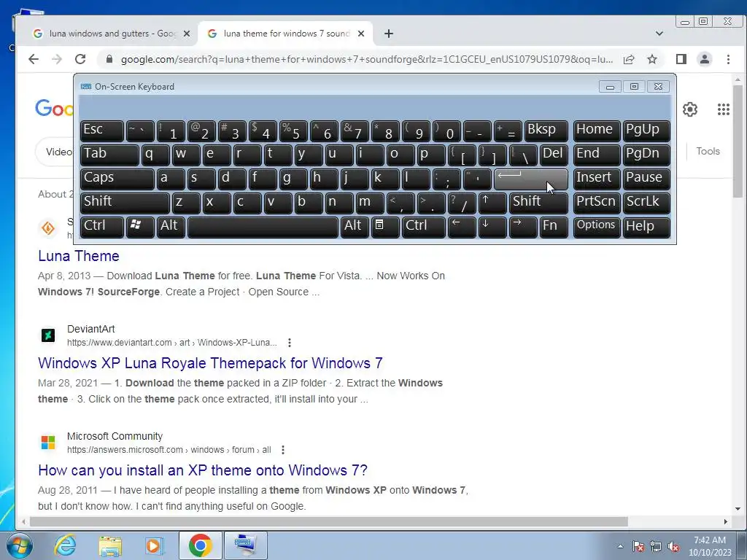Click the down arrow key
The image size is (747, 560).
(492, 227)
